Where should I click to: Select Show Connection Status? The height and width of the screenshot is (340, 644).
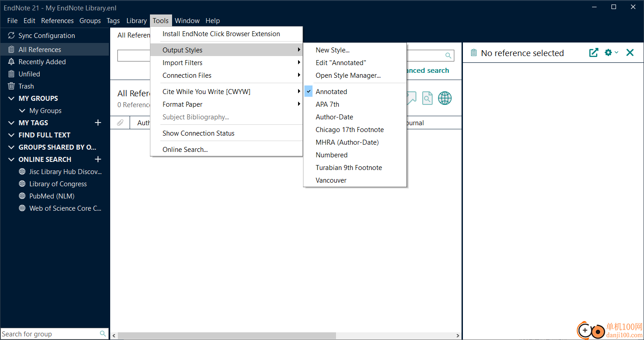[226, 133]
